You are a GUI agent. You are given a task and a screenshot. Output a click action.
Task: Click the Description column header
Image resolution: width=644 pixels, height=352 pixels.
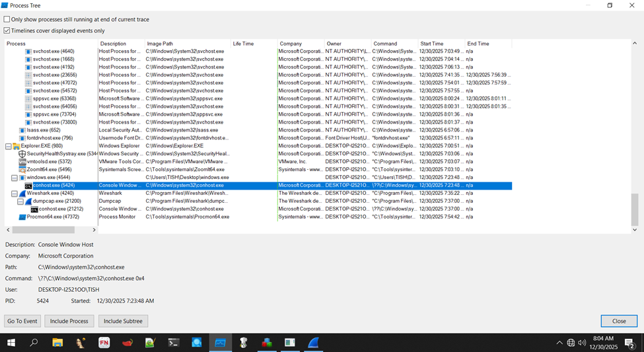(x=122, y=44)
